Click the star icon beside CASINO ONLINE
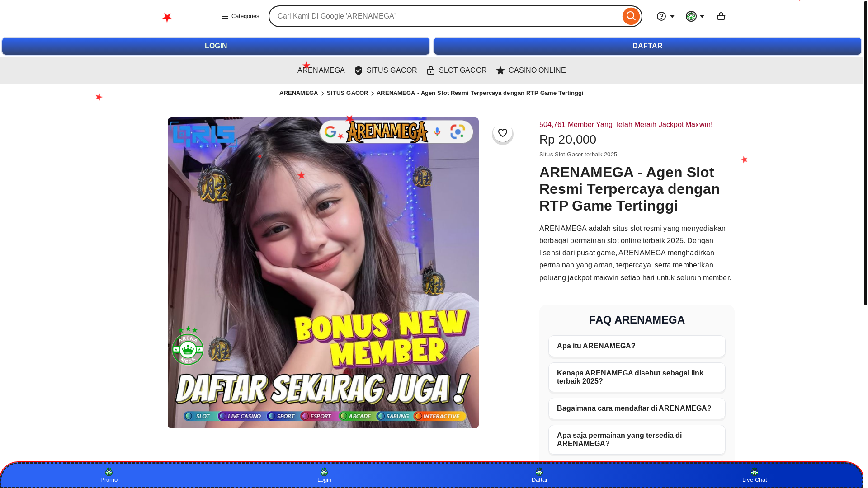Image resolution: width=868 pixels, height=488 pixels. coord(500,70)
